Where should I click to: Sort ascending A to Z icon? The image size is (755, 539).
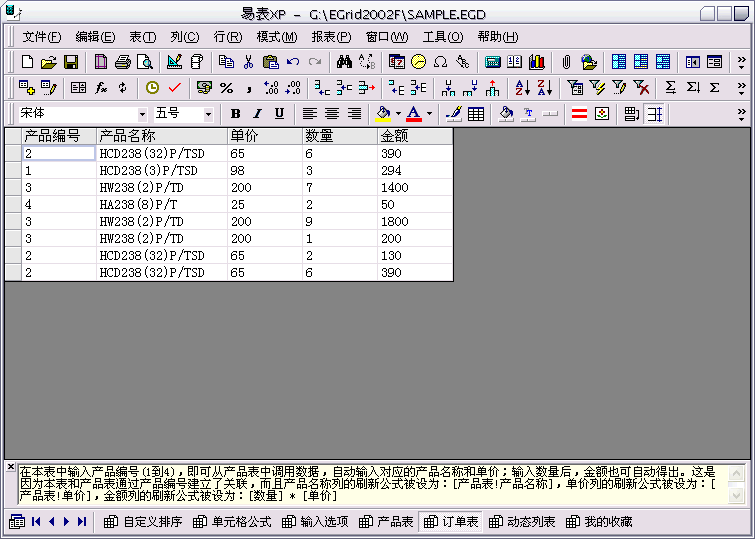click(522, 88)
